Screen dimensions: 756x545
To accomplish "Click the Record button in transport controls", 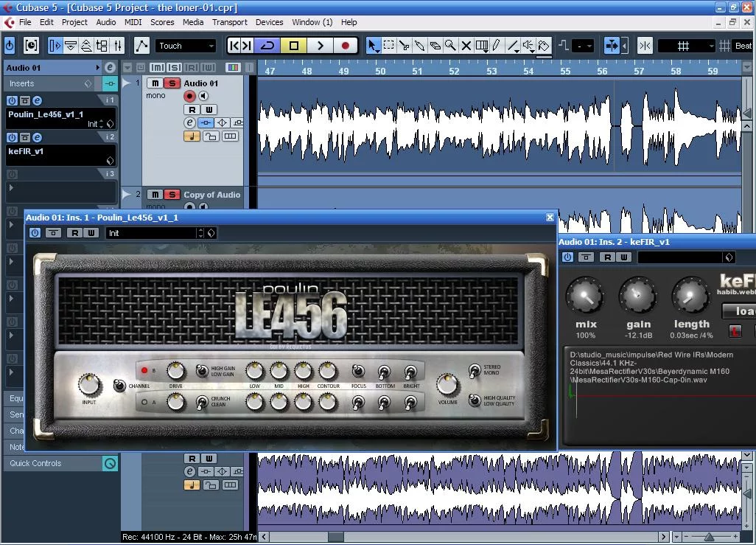I will (x=345, y=46).
